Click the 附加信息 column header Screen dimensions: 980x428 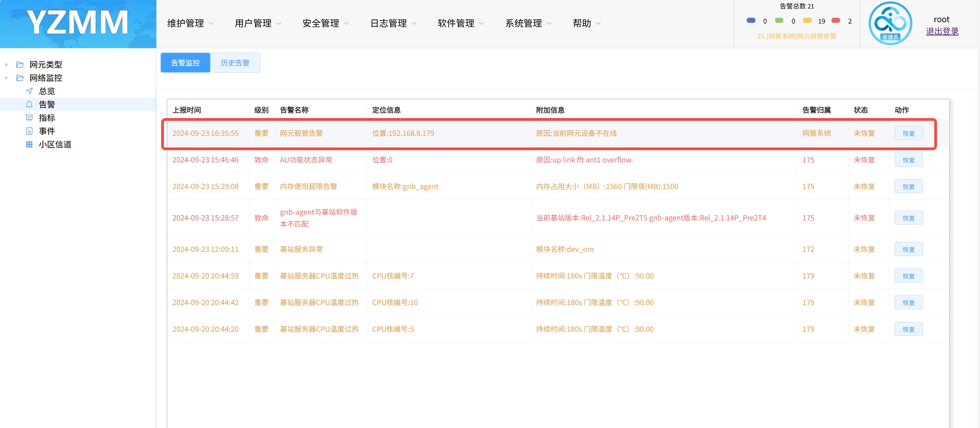(550, 110)
